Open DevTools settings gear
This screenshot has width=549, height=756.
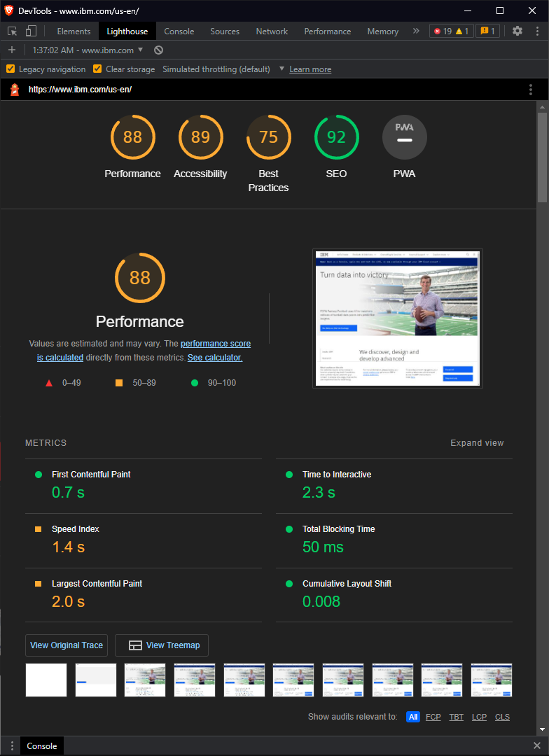[517, 31]
